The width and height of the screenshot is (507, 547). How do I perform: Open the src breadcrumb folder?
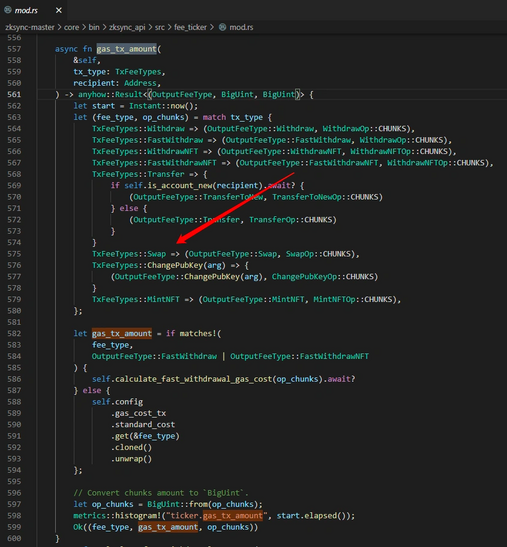point(159,27)
